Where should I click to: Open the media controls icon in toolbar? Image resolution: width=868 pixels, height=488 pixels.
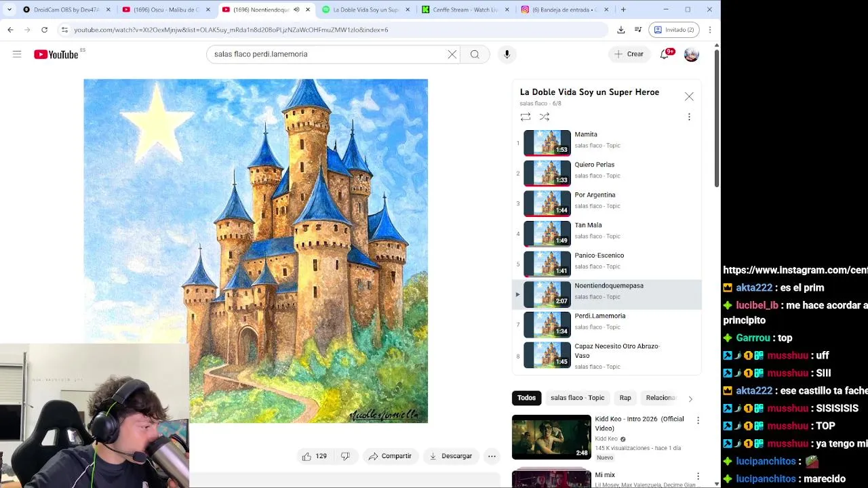[x=638, y=30]
